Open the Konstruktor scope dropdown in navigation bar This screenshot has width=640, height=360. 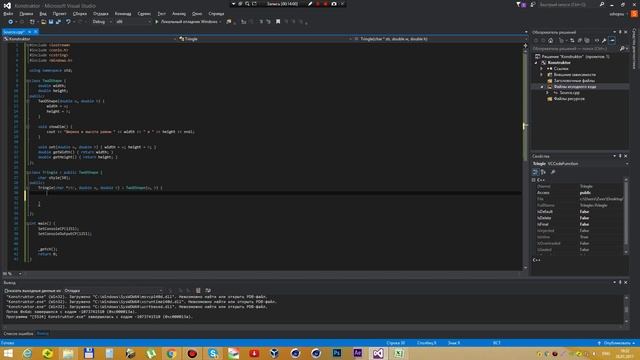pos(90,39)
